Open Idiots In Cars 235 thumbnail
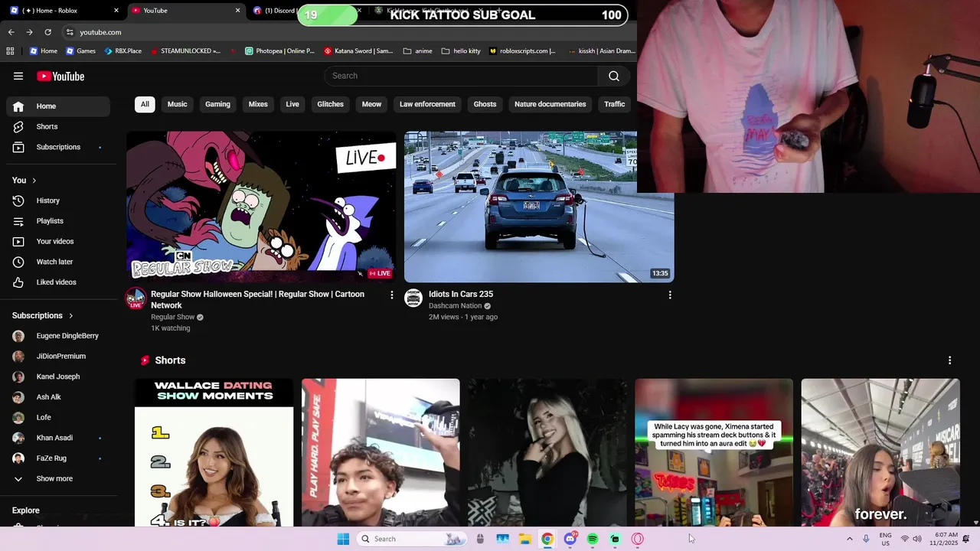 click(539, 207)
